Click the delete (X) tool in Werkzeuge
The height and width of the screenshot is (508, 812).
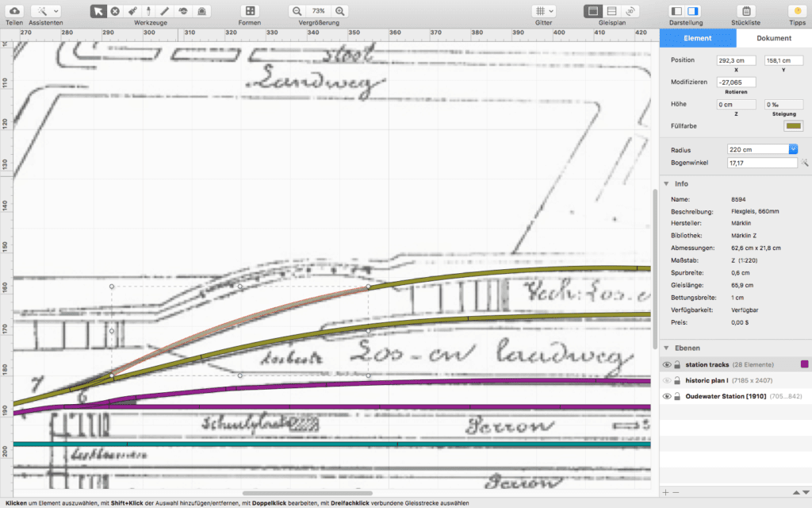113,11
